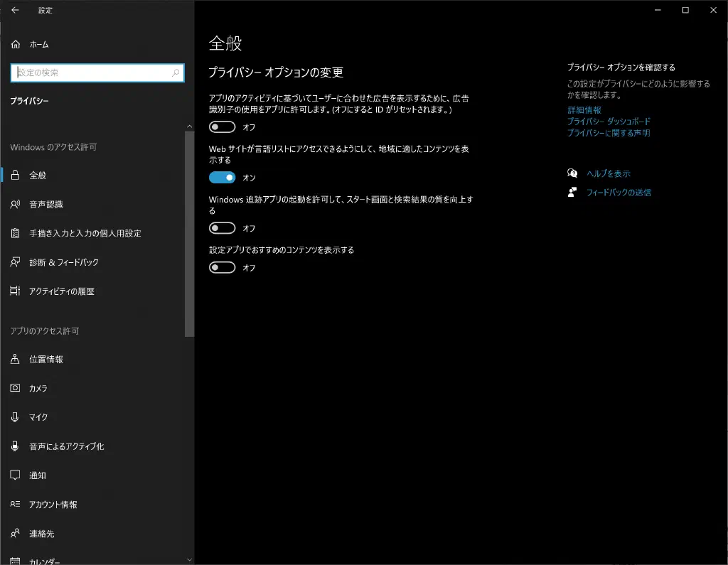Viewport: 728px width, 565px height.
Task: Click the microphone icon next to マイク
Action: pos(15,417)
